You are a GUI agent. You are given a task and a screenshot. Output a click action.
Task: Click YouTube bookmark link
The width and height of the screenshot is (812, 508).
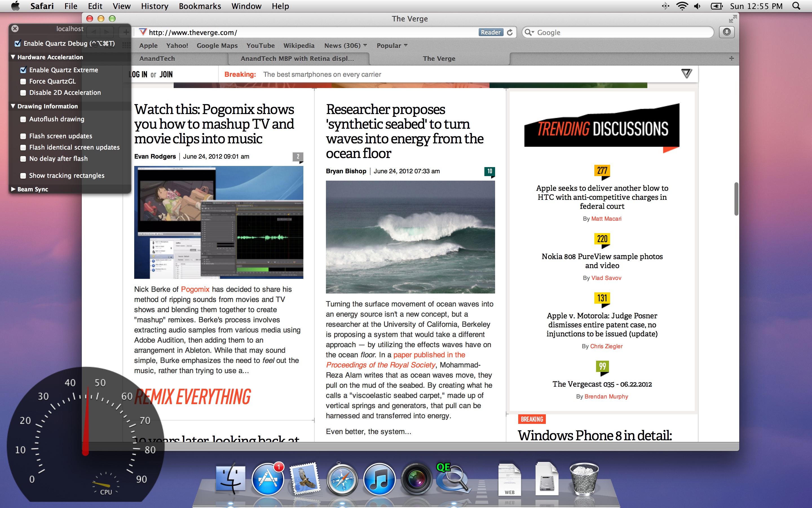click(x=261, y=45)
